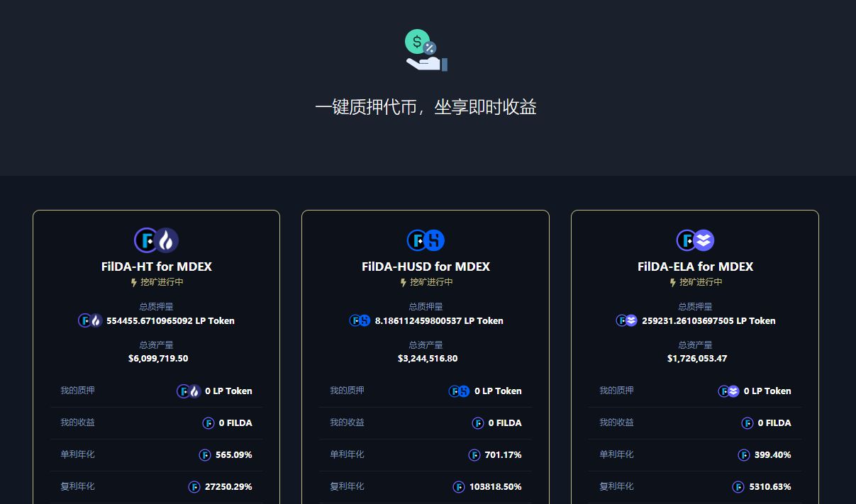Click 挖矿进行中 status in FilDA-ELA card
The image size is (856, 504).
pyautogui.click(x=701, y=282)
